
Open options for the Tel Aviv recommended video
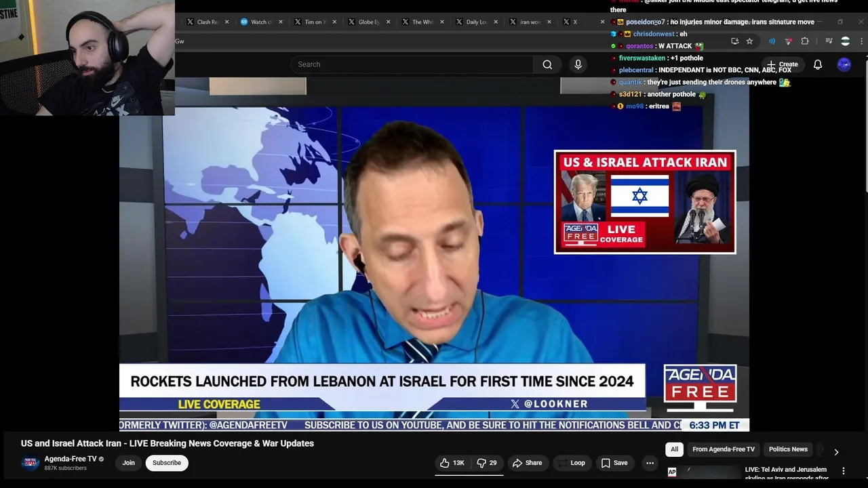coord(844,471)
